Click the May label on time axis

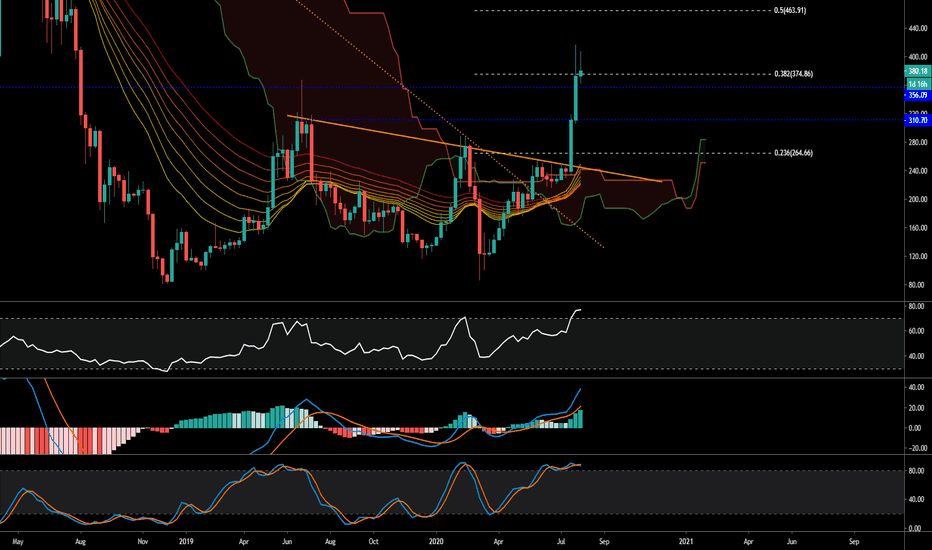point(17,542)
